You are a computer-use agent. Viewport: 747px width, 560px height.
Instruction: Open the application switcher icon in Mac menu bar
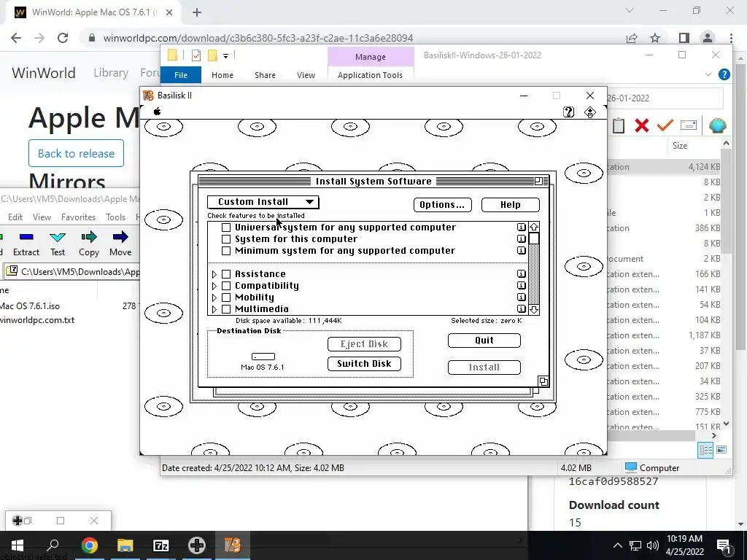coord(589,112)
